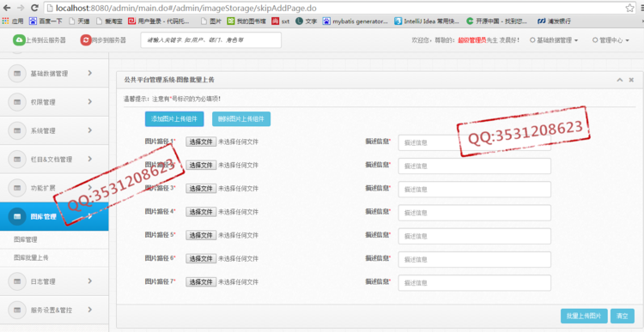The height and width of the screenshot is (332, 644).
Task: Reload the page with the refresh icon
Action: pyautogui.click(x=34, y=8)
